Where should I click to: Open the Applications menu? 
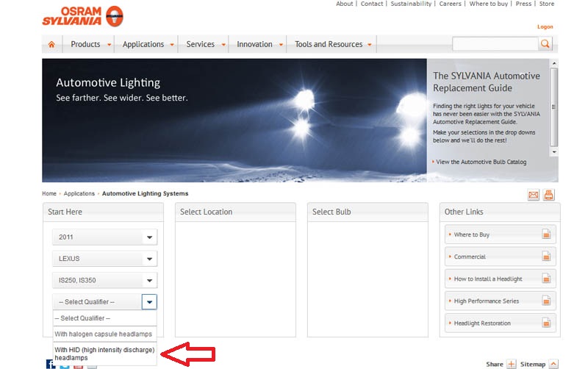pyautogui.click(x=146, y=44)
